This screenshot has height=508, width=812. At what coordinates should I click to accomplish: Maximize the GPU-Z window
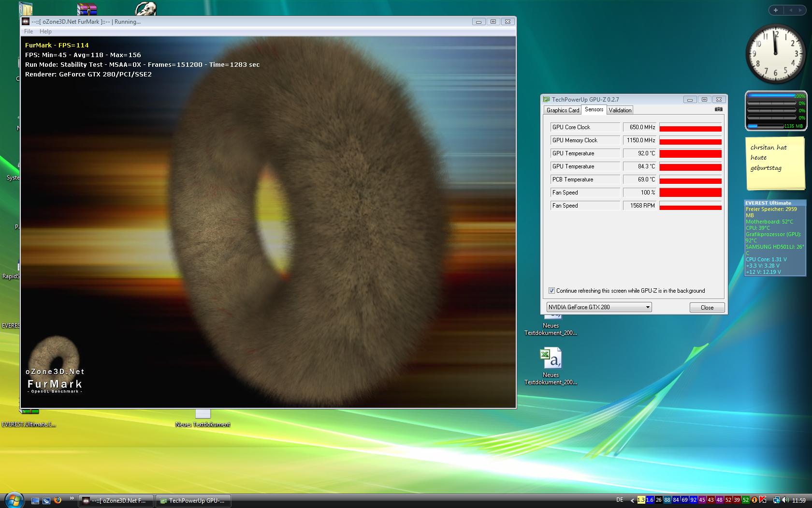[x=704, y=100]
